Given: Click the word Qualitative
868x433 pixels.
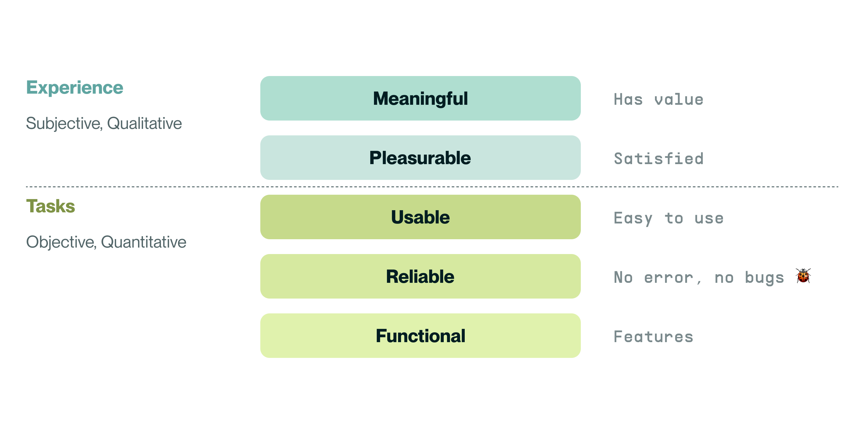Looking at the screenshot, I should click(144, 123).
